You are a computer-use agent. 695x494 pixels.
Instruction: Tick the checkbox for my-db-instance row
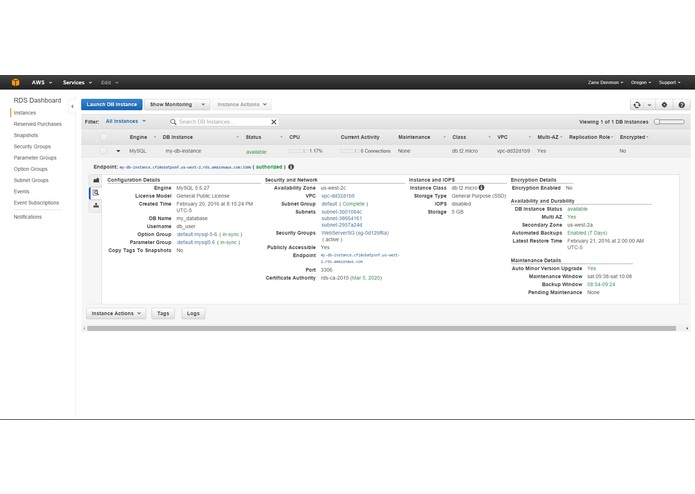click(103, 151)
